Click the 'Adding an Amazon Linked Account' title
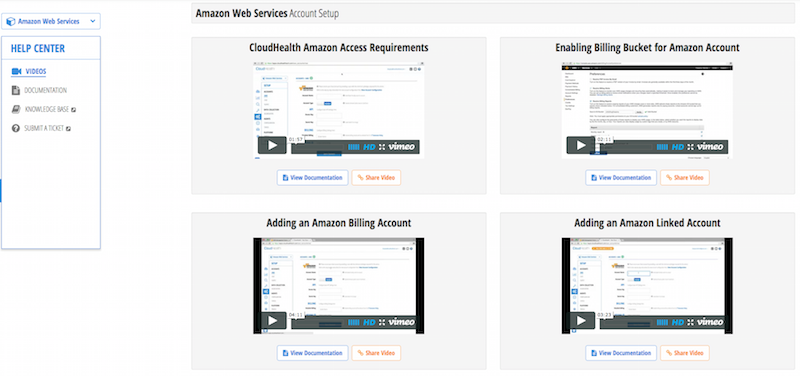 (x=647, y=223)
